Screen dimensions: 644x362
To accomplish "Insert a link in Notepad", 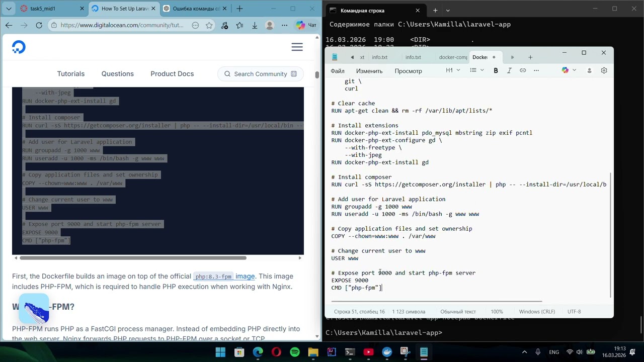I will tap(523, 70).
